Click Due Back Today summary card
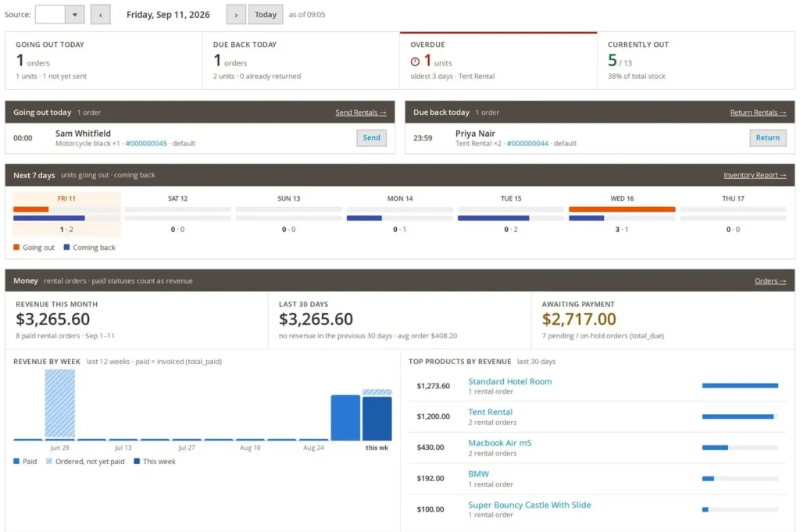800x532 pixels. point(301,61)
